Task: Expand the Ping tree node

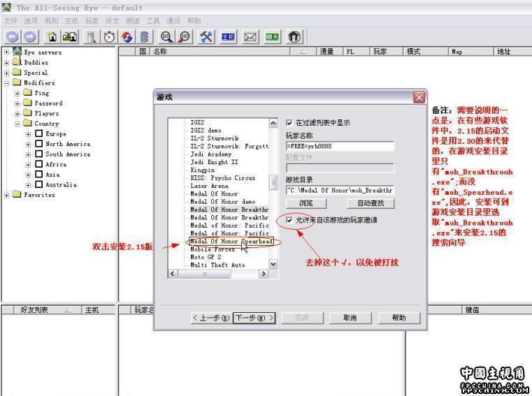Action: pyautogui.click(x=17, y=94)
